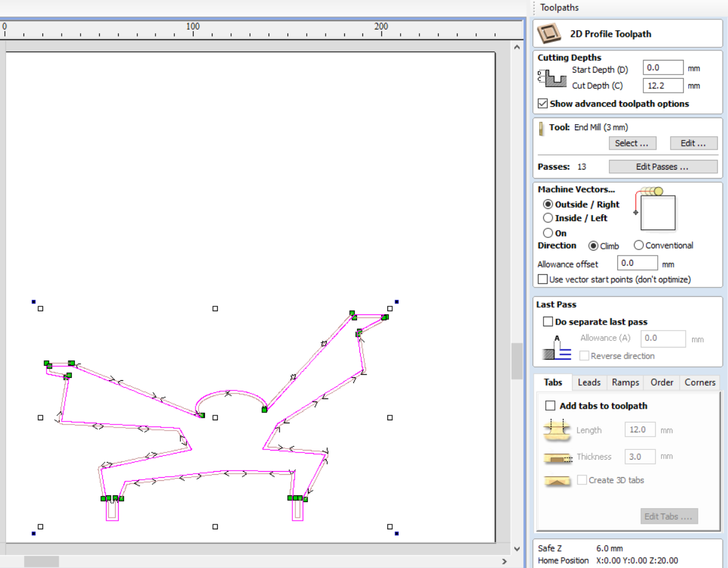Select the Inside / Left radio option

click(x=548, y=218)
